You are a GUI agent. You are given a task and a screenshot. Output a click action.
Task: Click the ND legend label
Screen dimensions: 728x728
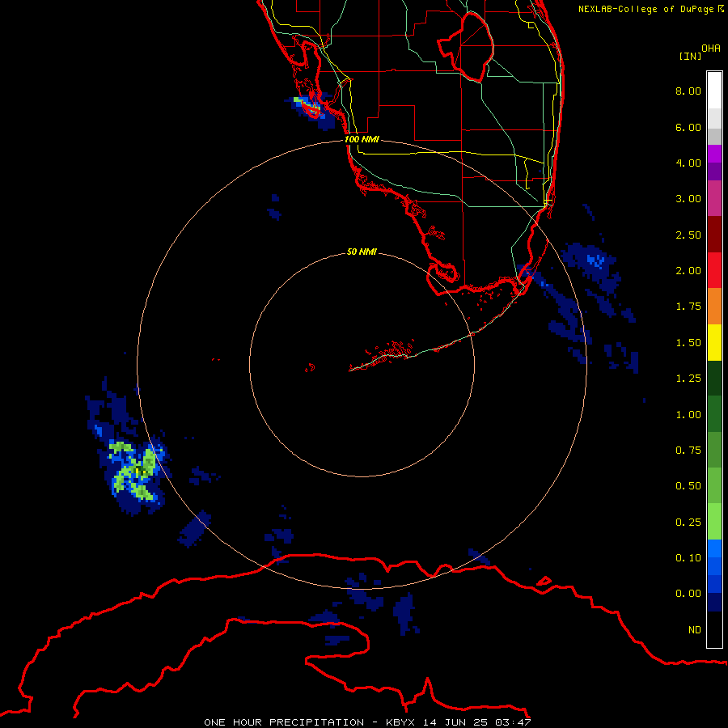click(695, 630)
